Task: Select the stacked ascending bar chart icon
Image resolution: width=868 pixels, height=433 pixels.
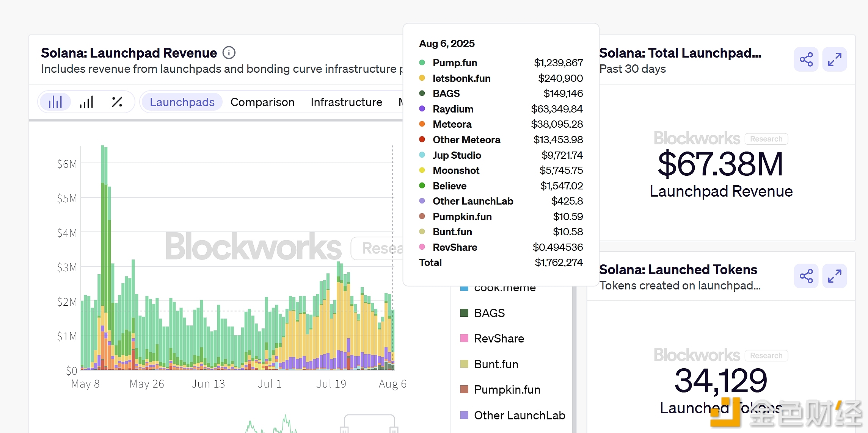Action: tap(86, 102)
